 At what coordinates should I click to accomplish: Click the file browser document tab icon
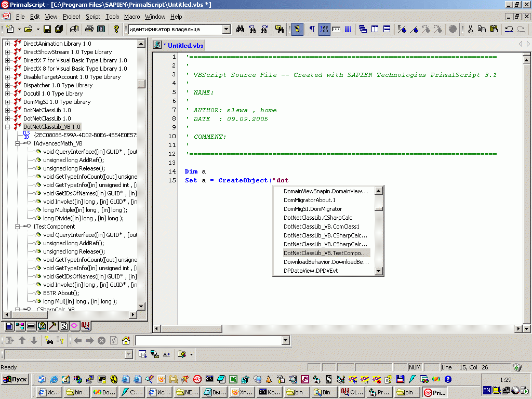[9, 326]
